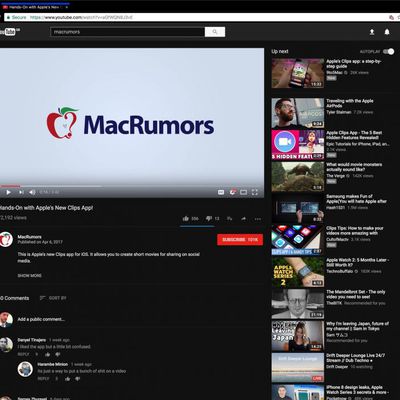Focus the macrumors search field
Image resolution: width=400 pixels, height=400 pixels.
coord(127,32)
